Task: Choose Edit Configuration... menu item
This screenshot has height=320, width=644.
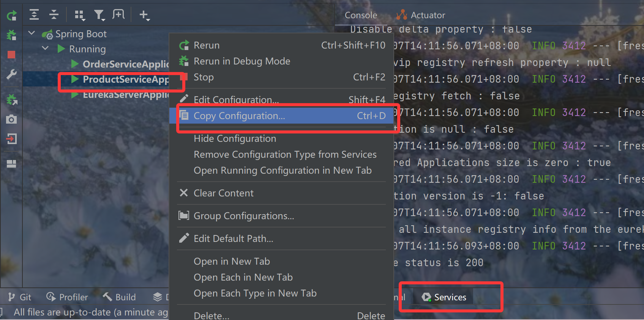Action: tap(282, 100)
